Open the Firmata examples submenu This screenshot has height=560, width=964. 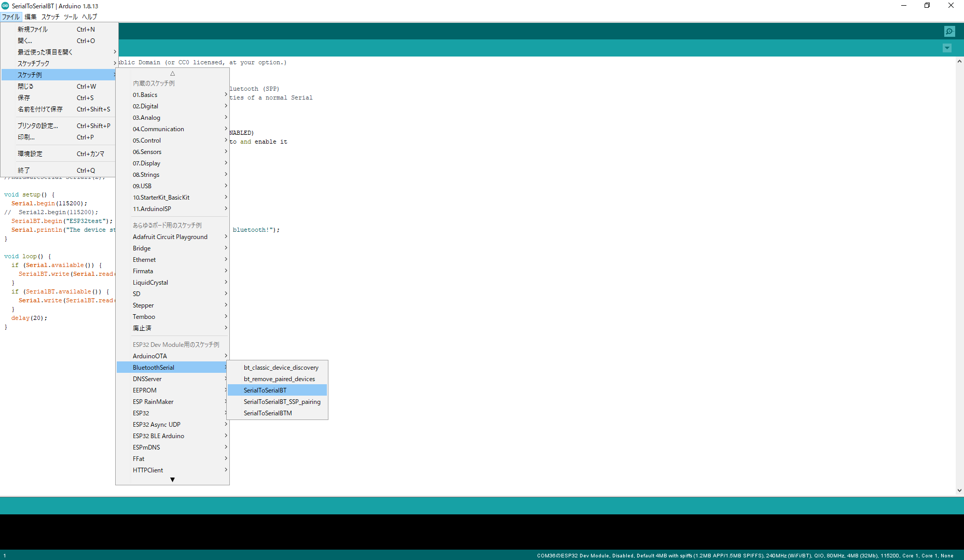point(172,271)
